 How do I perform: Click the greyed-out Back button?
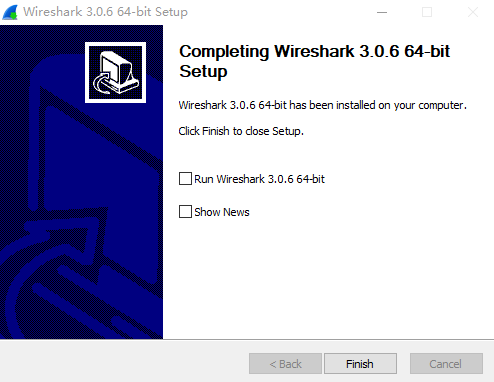coord(285,364)
